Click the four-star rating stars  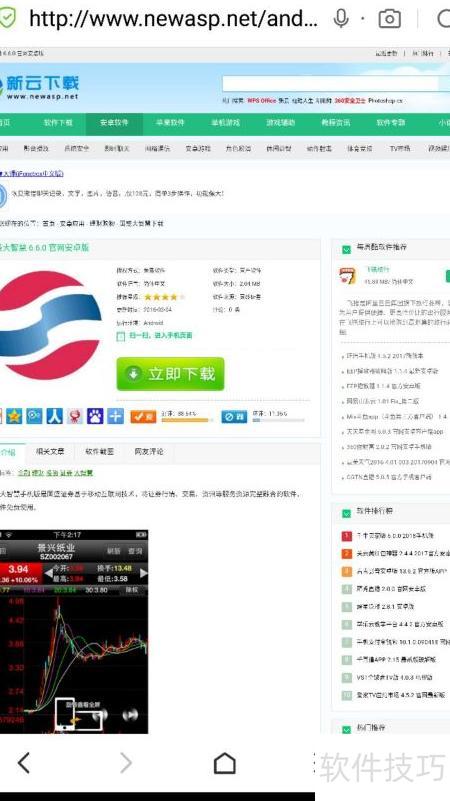[x=162, y=297]
